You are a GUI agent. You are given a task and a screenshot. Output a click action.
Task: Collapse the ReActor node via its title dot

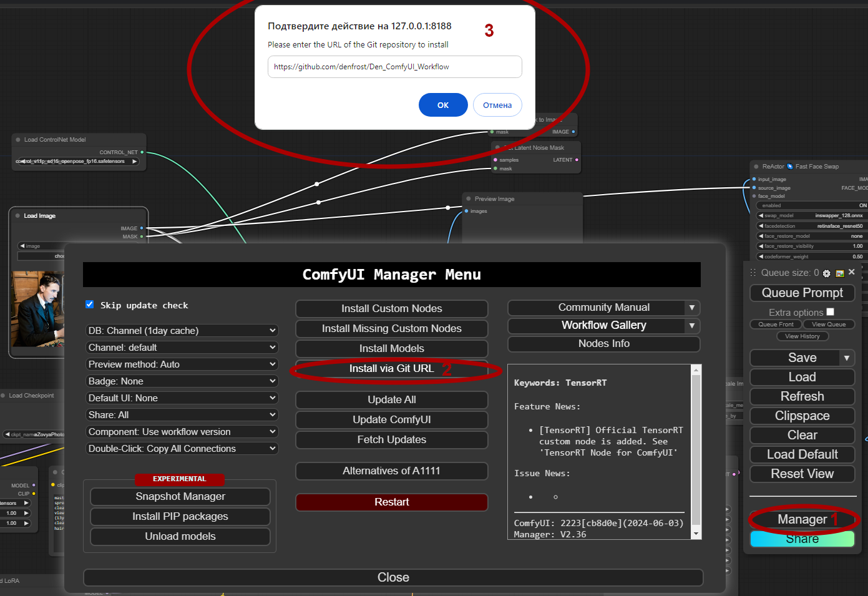[756, 167]
